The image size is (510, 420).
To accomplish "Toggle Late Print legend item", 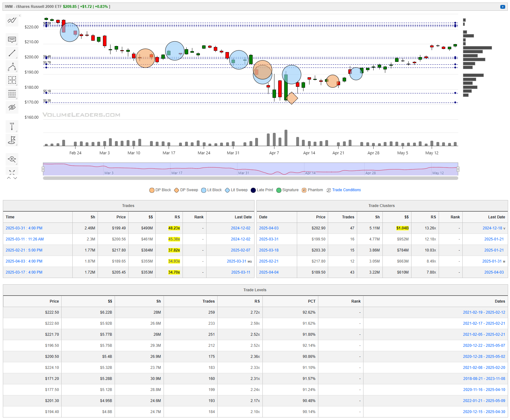I will [262, 190].
